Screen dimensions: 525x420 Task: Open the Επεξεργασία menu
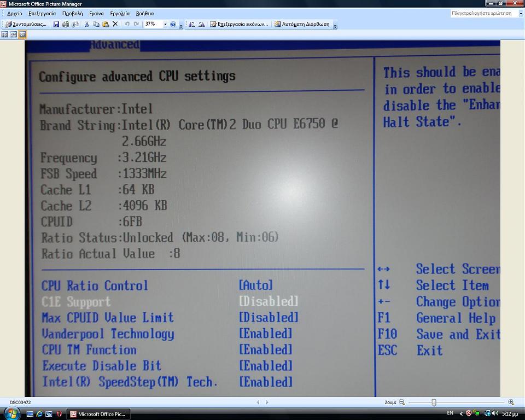[42, 14]
